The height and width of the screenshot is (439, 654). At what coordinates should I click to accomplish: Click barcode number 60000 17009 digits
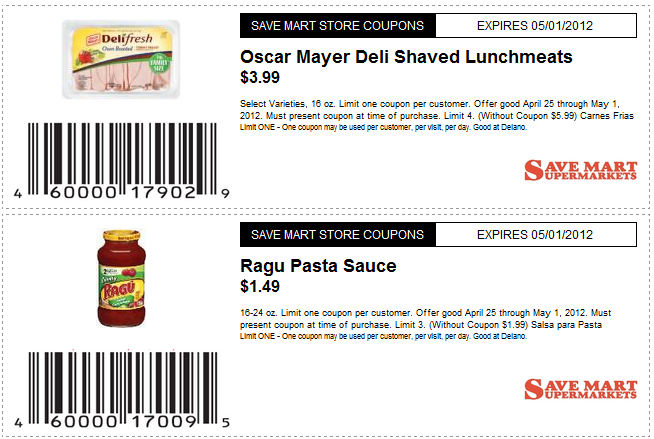(123, 422)
